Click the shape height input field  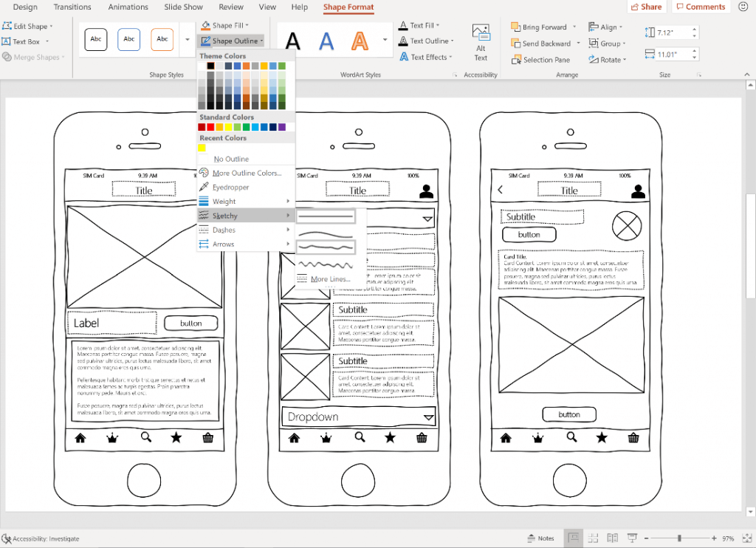(673, 32)
